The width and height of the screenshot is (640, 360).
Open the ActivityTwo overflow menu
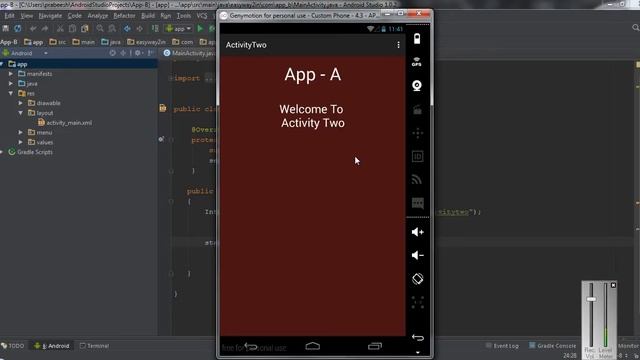pos(398,45)
